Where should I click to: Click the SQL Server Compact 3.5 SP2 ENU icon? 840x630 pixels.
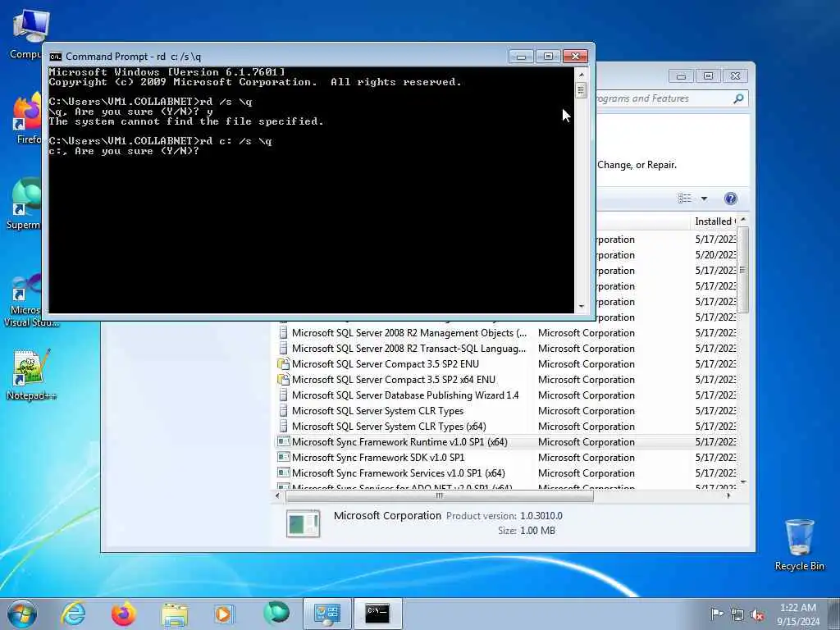point(283,363)
